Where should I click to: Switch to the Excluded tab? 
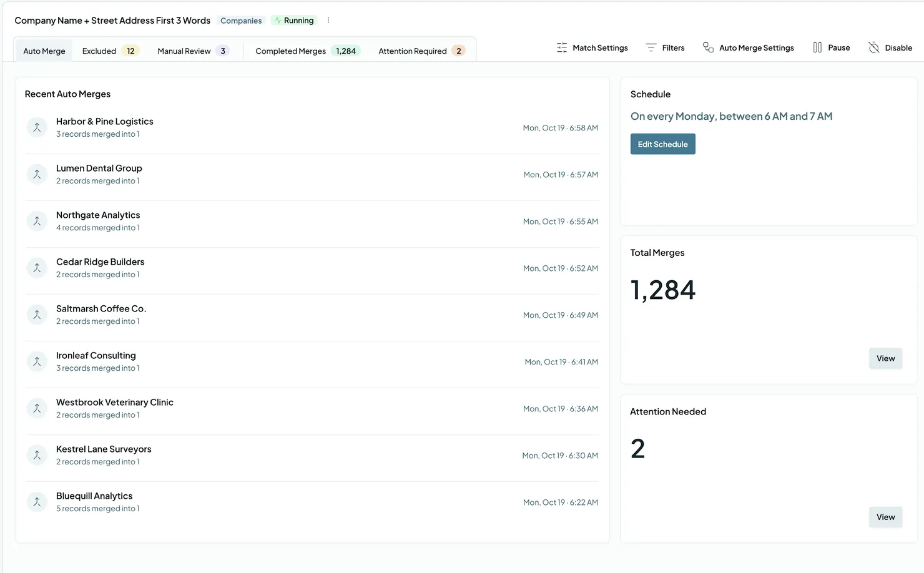pyautogui.click(x=111, y=51)
